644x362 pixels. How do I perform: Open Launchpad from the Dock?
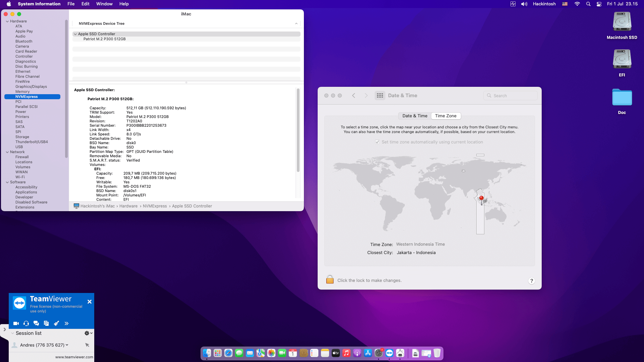(x=218, y=353)
